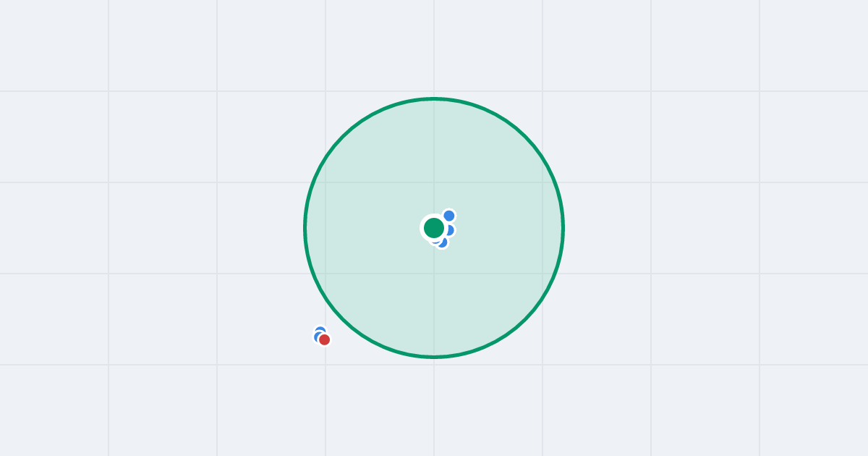This screenshot has width=868, height=456.
Task: Select the large green center marker
Action: click(434, 228)
